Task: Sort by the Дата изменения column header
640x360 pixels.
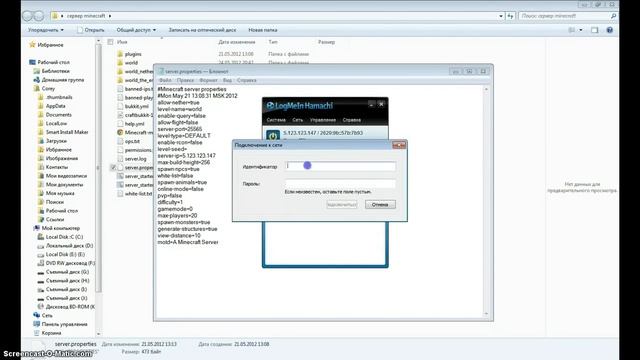Action: point(237,42)
